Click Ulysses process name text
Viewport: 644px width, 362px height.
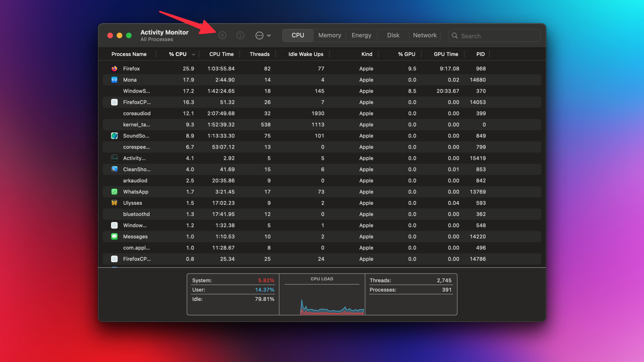click(x=132, y=203)
